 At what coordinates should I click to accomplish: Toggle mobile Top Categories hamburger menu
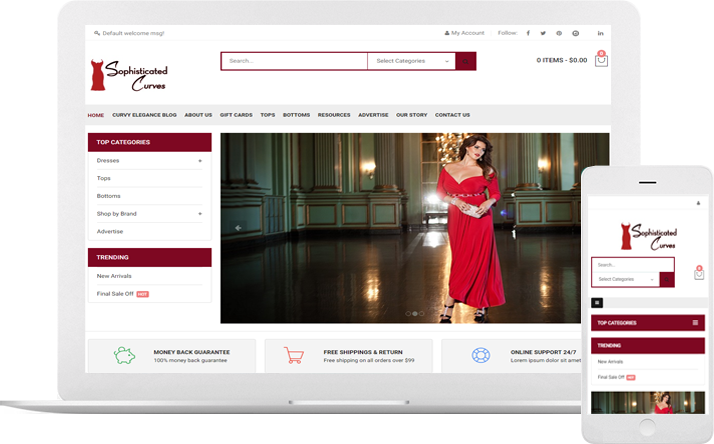pos(695,323)
